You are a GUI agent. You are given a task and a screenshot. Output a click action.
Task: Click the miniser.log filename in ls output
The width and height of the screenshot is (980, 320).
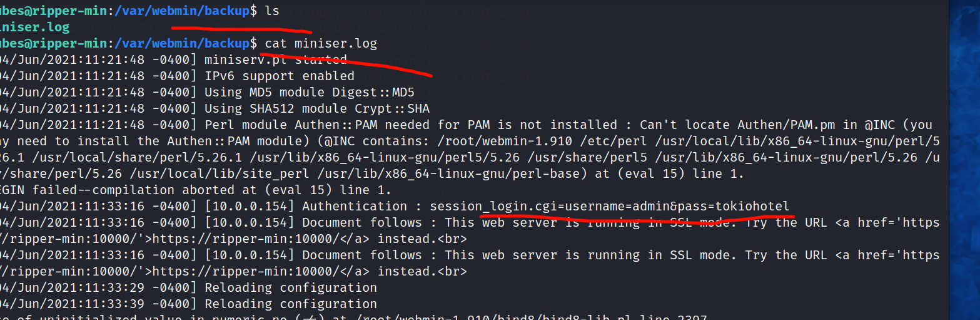click(35, 27)
